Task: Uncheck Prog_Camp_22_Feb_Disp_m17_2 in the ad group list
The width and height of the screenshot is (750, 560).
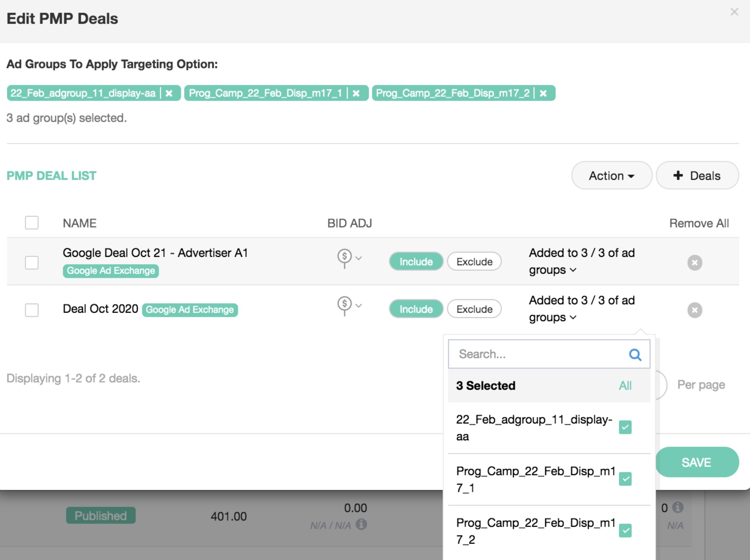Action: point(625,531)
